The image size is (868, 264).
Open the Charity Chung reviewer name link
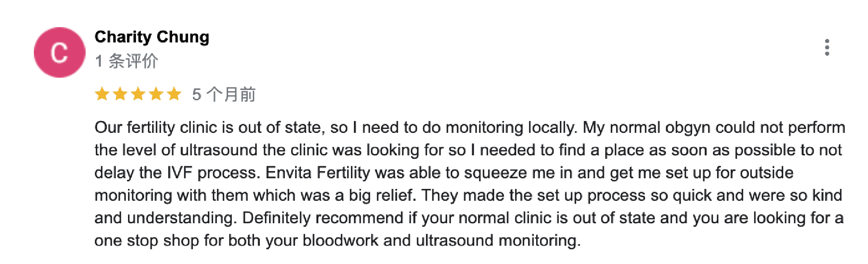click(x=152, y=37)
